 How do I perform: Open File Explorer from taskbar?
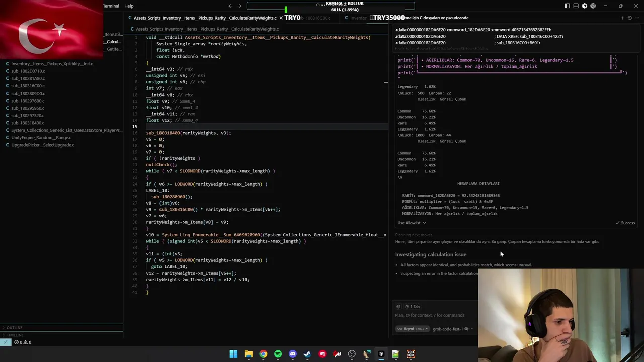248,354
